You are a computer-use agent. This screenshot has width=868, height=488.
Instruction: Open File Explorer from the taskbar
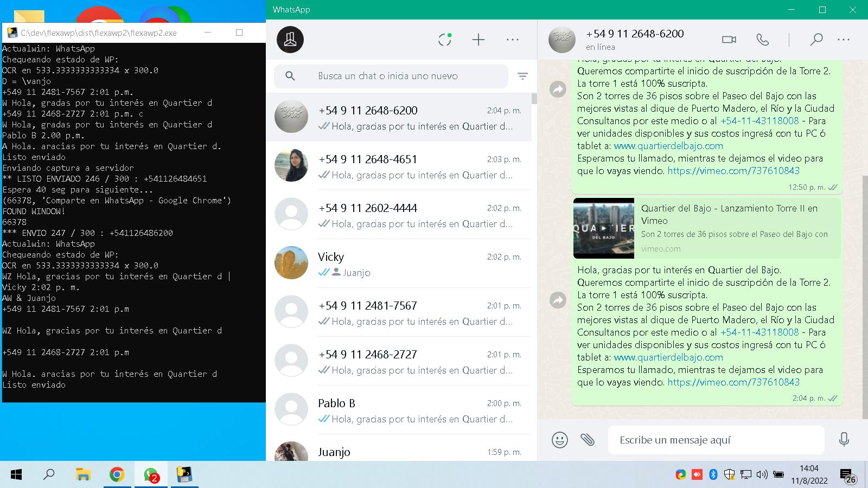82,475
